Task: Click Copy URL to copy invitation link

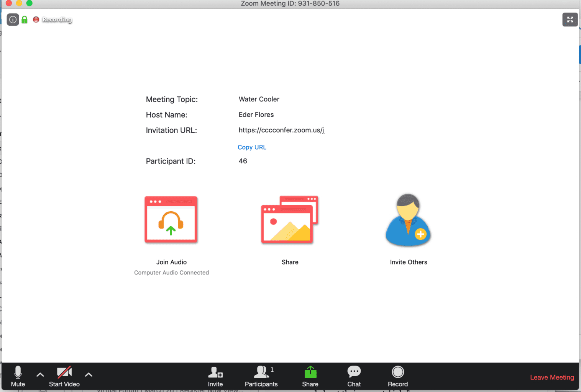Action: coord(252,147)
